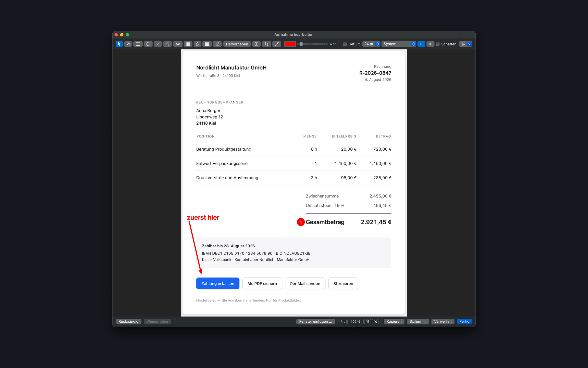Enable the Gefüllt checkbox

pyautogui.click(x=345, y=44)
